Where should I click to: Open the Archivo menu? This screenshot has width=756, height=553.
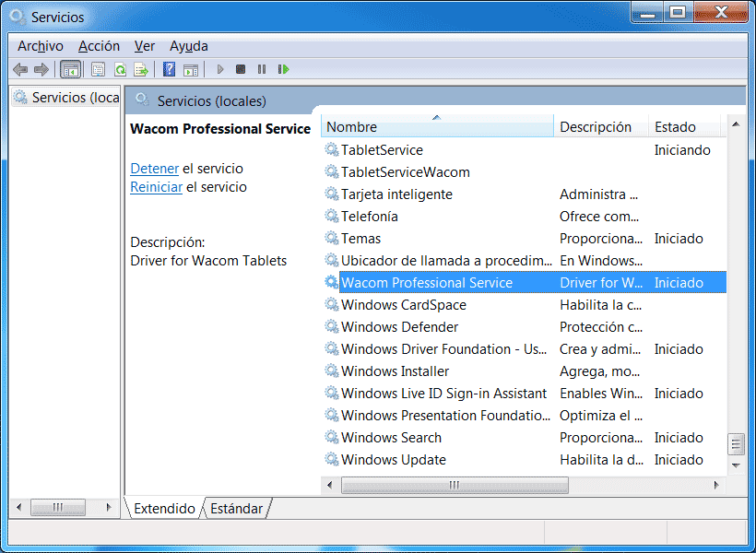(41, 46)
